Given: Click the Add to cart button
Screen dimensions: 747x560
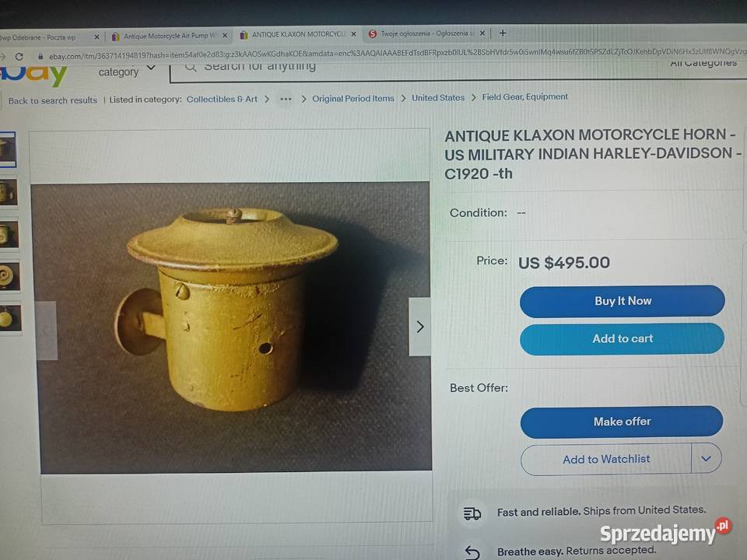Looking at the screenshot, I should [x=622, y=338].
